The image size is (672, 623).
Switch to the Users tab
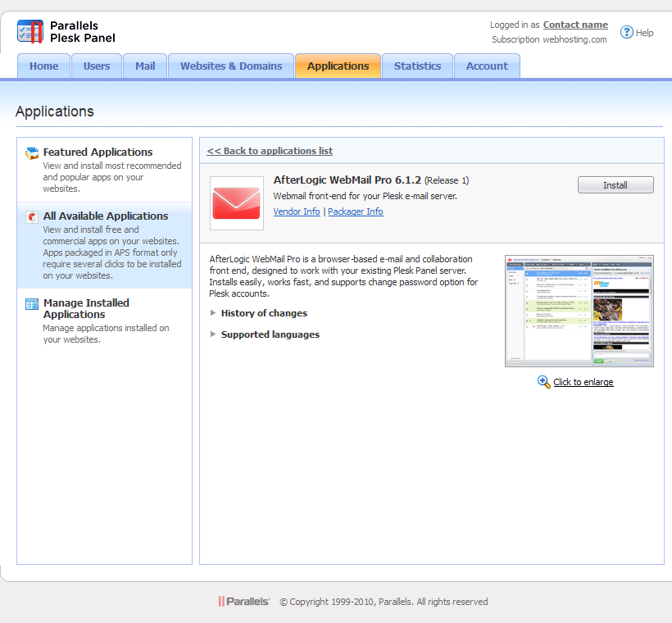pyautogui.click(x=97, y=66)
